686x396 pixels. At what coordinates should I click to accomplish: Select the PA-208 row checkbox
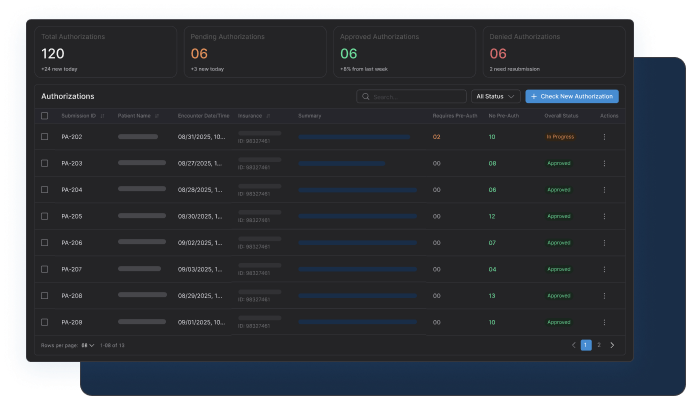[x=45, y=295]
